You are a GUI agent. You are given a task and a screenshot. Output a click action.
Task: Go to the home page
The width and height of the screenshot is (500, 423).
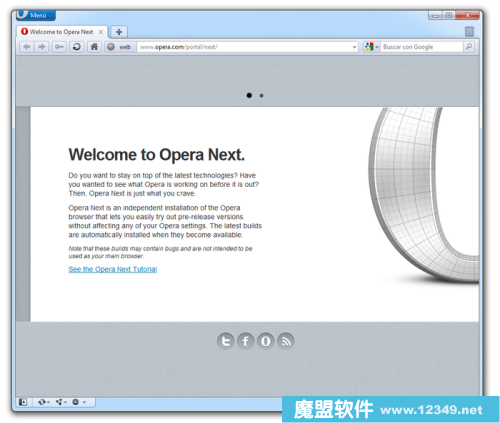point(94,47)
